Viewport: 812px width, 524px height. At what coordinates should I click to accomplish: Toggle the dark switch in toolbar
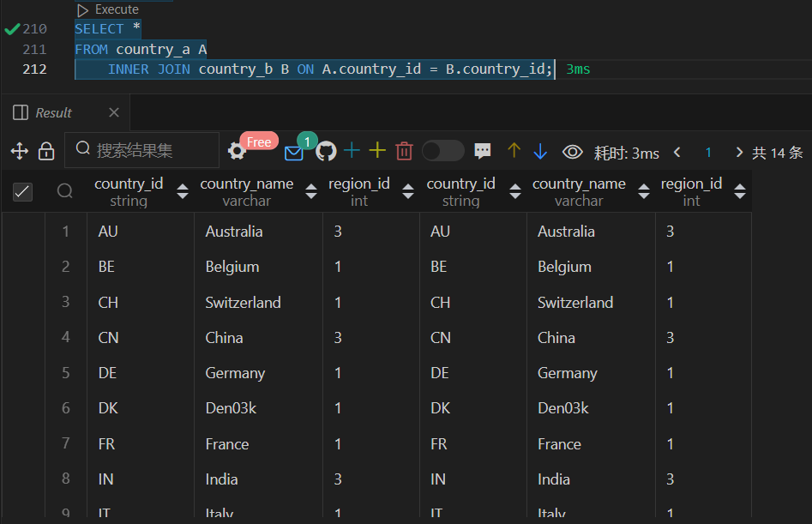tap(442, 151)
